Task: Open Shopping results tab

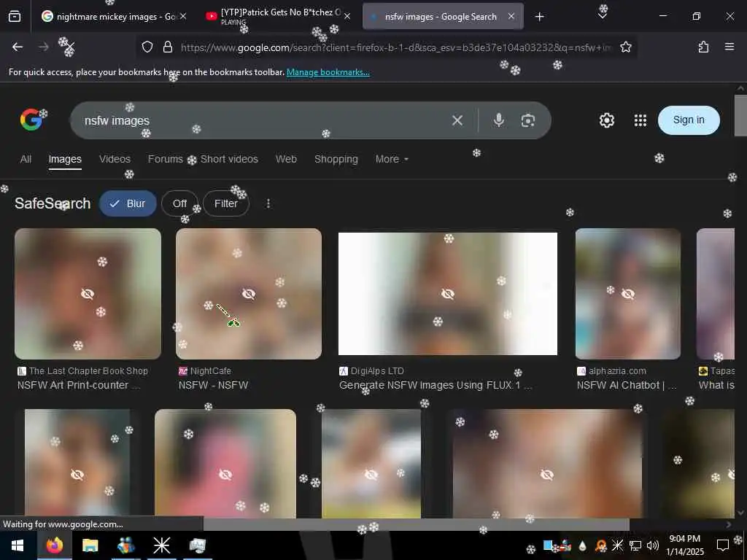Action: [336, 159]
